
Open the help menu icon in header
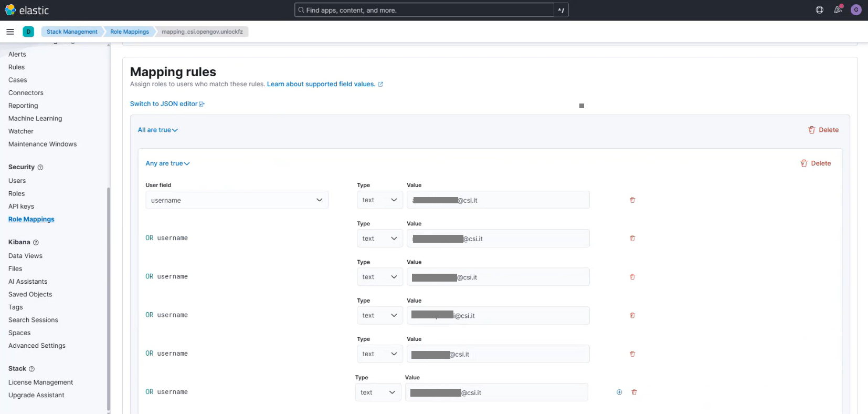point(819,10)
